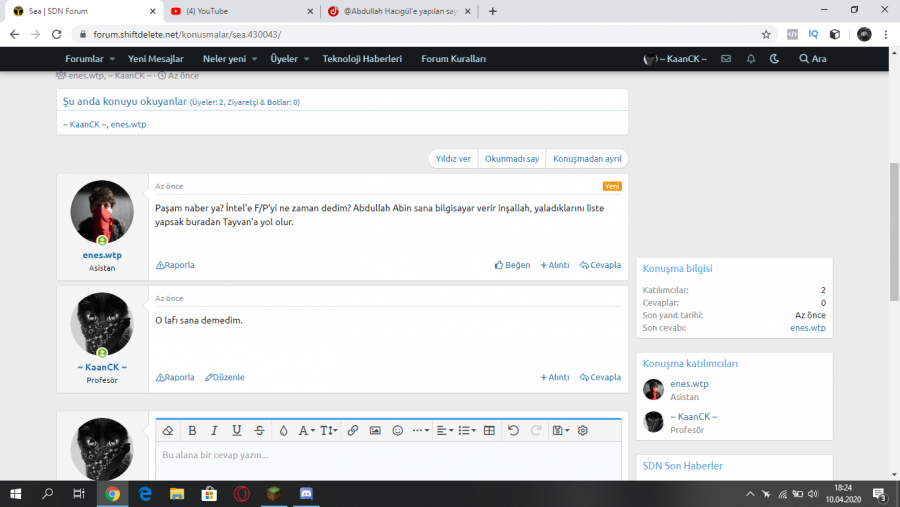Viewport: 900px width, 507px height.
Task: Like enes.wtp's message with Beğen
Action: point(512,265)
